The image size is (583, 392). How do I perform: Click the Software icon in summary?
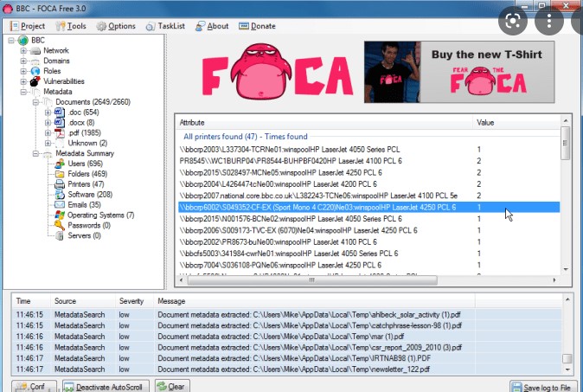(x=60, y=195)
